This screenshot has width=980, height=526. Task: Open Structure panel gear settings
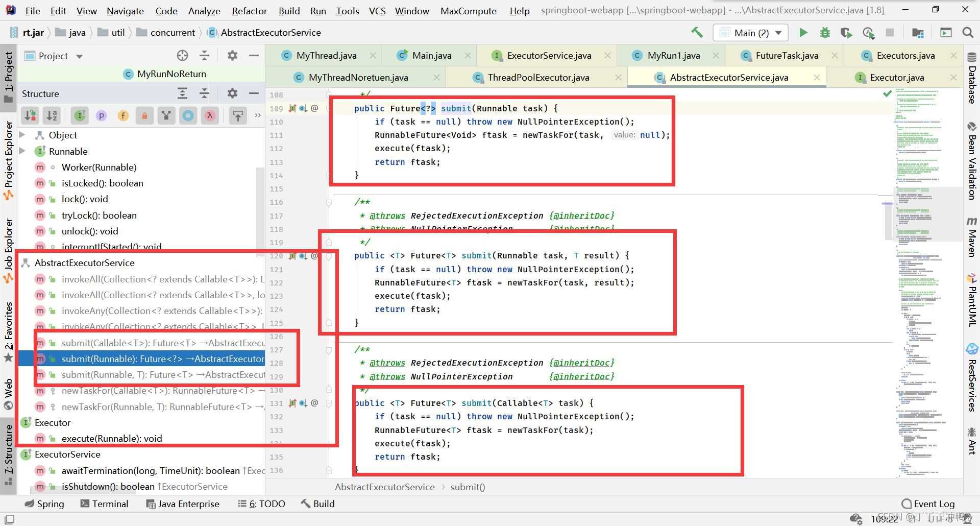[232, 93]
